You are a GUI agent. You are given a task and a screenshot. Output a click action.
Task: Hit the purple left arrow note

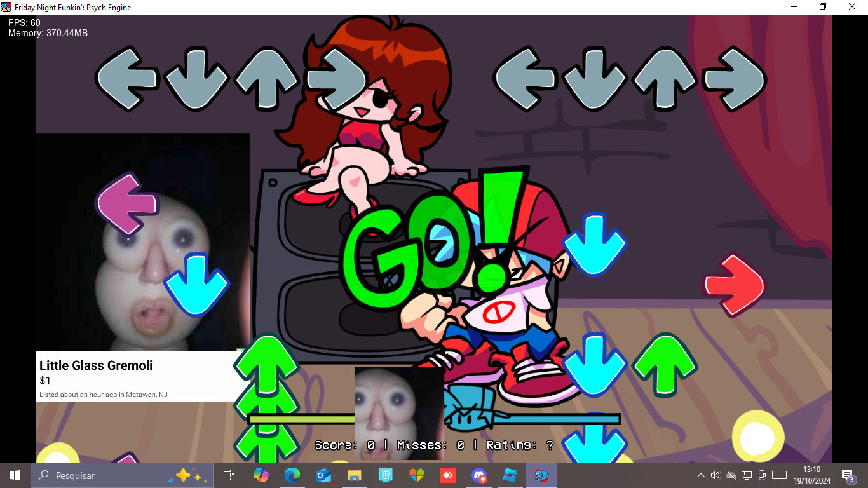(127, 204)
